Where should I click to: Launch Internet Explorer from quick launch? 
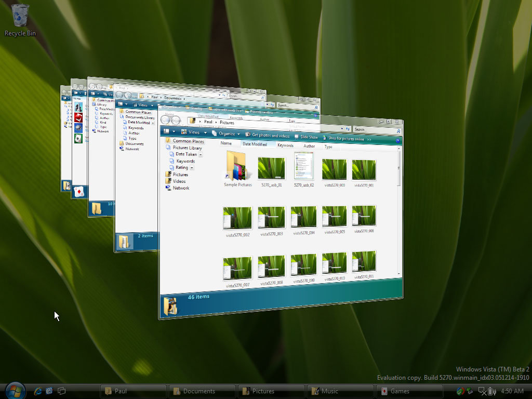(37, 391)
